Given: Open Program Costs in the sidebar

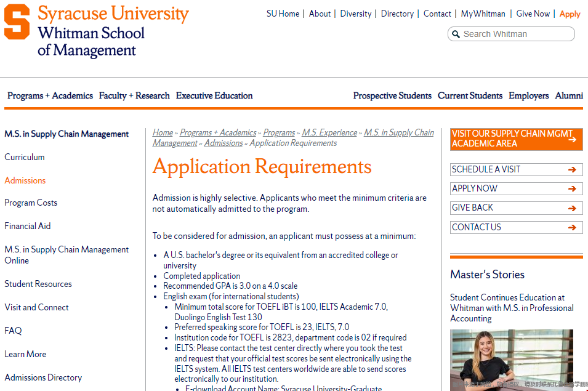Looking at the screenshot, I should click(x=31, y=203).
